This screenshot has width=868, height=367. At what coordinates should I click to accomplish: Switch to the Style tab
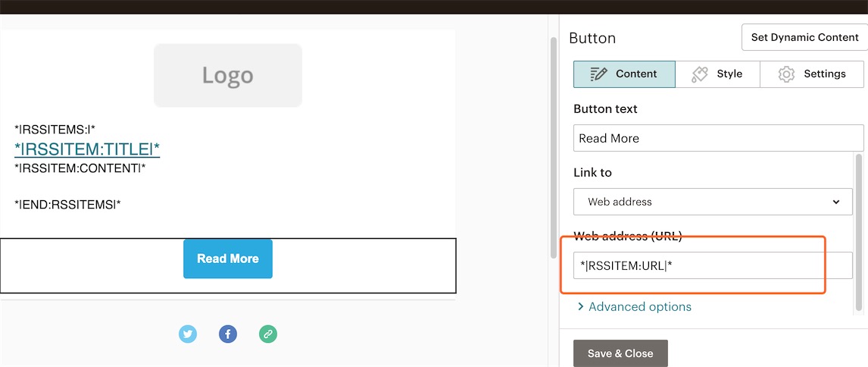point(717,74)
